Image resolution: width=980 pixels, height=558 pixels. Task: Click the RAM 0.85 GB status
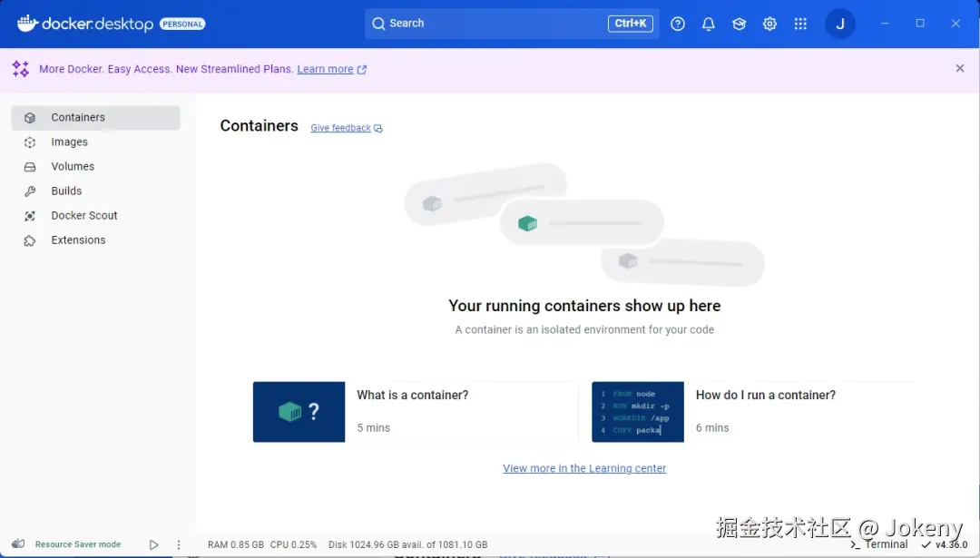click(236, 545)
